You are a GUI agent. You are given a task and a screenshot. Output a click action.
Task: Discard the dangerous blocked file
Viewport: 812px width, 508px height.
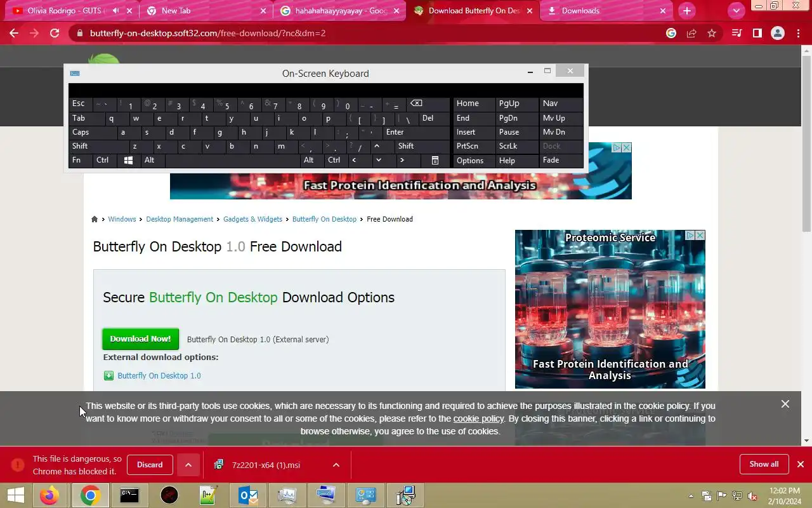[x=150, y=465]
